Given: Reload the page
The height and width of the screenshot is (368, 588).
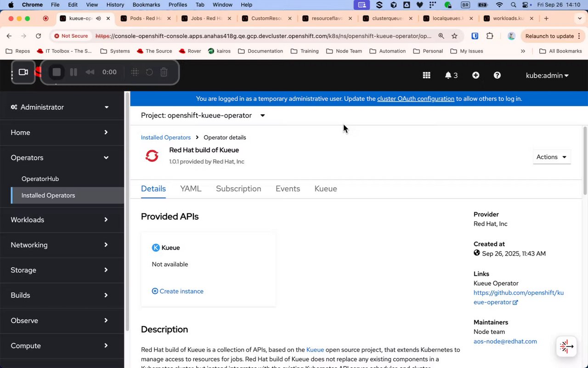Looking at the screenshot, I should pos(38,36).
